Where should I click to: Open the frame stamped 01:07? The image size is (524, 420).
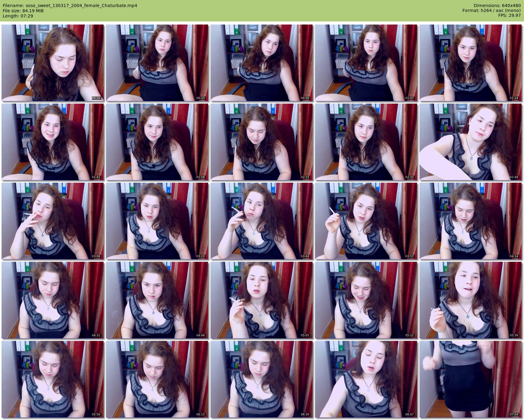coord(366,63)
